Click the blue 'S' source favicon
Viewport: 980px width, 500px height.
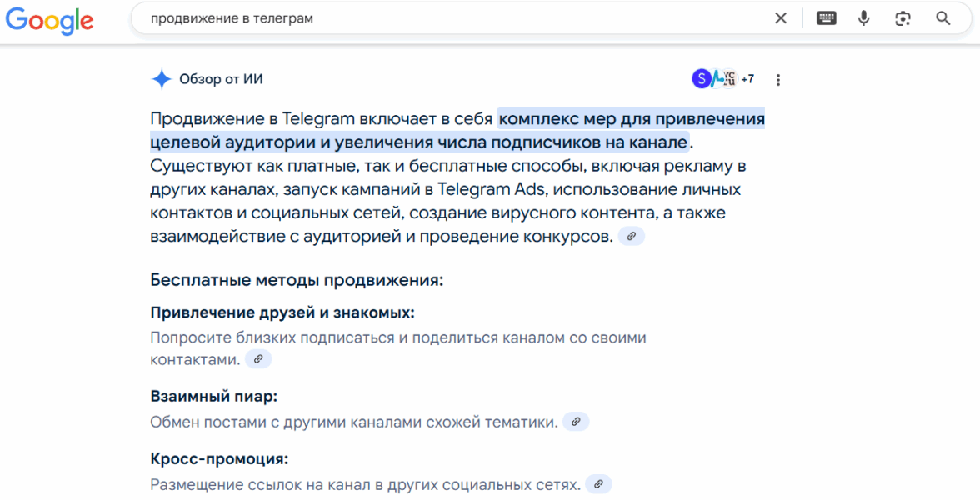(x=702, y=79)
